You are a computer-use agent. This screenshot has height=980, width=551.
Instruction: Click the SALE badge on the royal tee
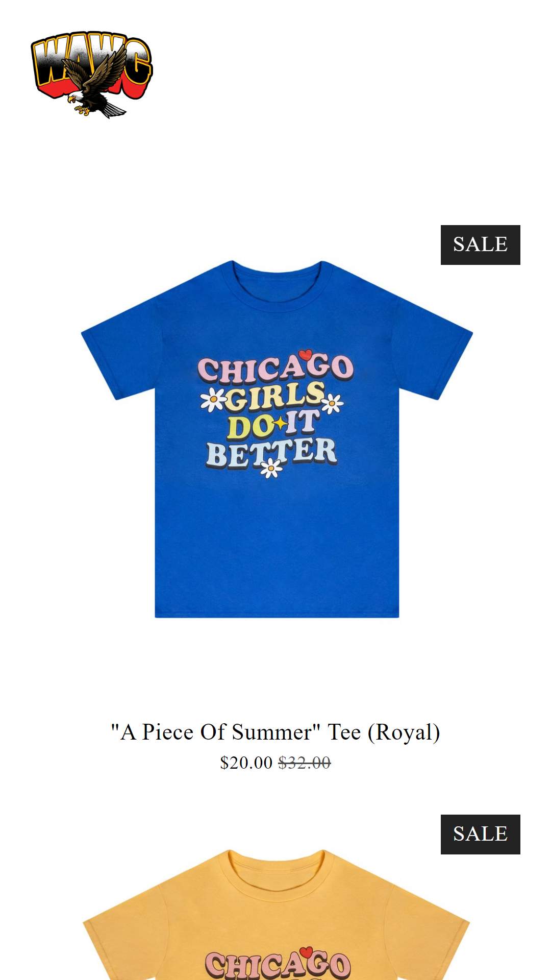tap(480, 245)
